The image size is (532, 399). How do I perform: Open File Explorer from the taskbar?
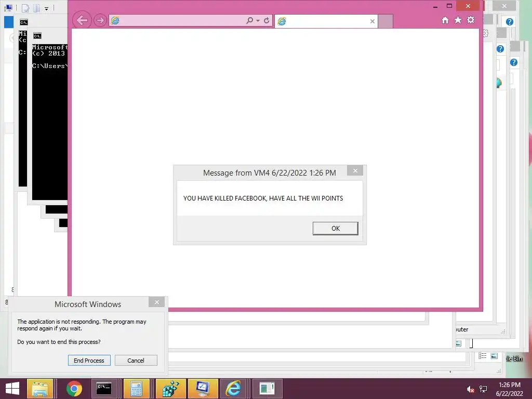(40, 389)
